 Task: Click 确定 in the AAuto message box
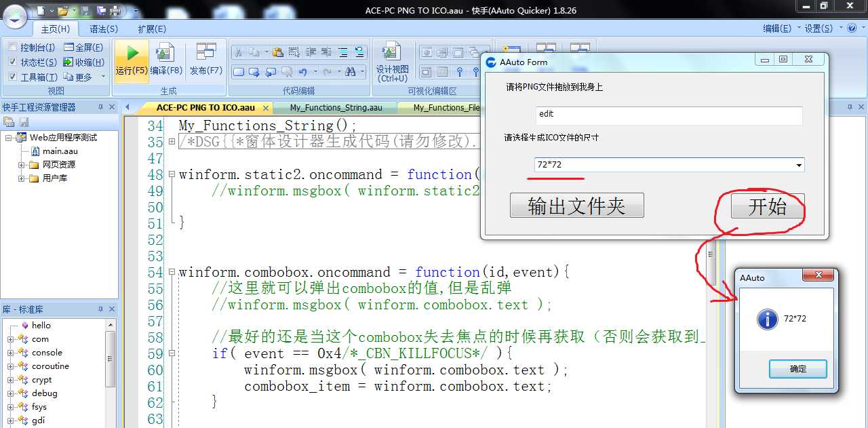(798, 369)
